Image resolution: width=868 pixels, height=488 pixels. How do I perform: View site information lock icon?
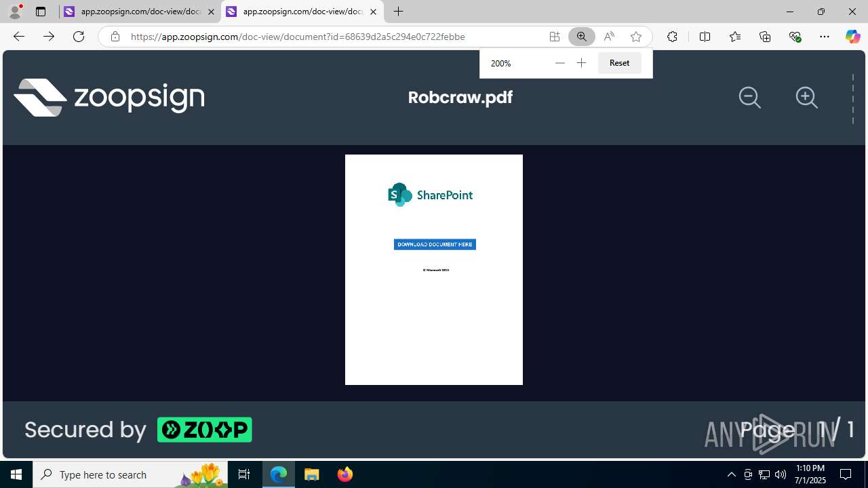point(115,37)
